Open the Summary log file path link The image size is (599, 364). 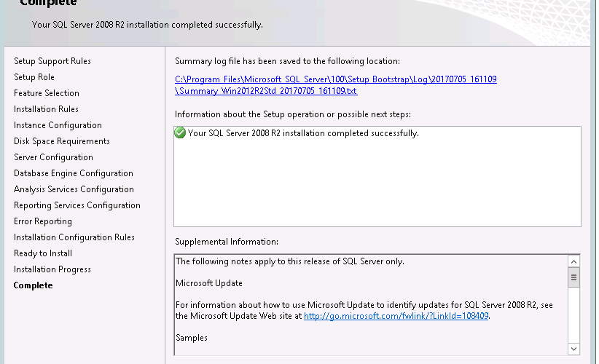coord(336,84)
